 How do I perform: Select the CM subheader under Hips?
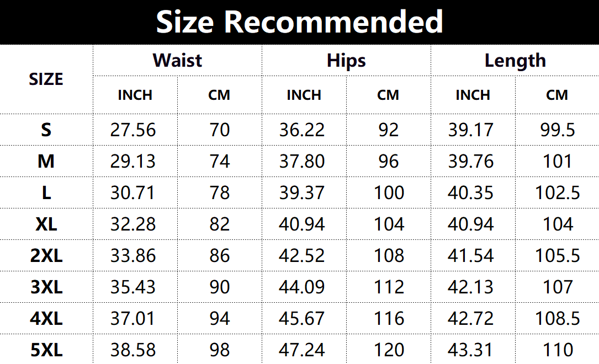pos(388,95)
